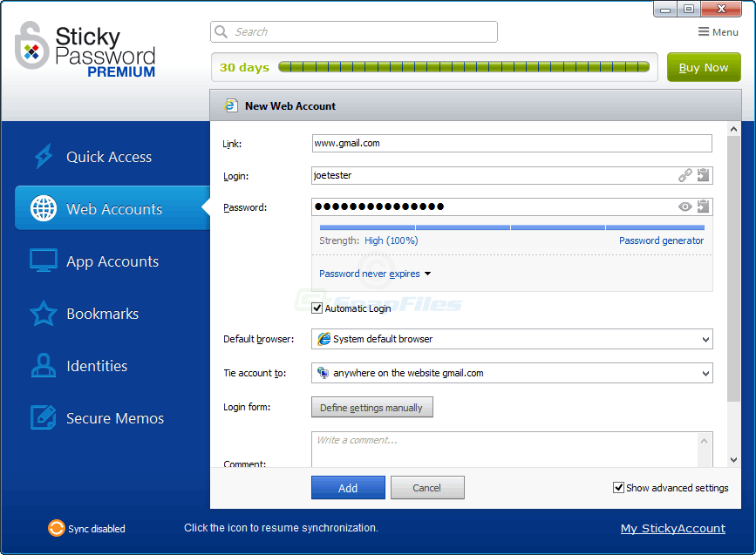The width and height of the screenshot is (756, 555).
Task: Click the copy icon in Password field
Action: (x=704, y=206)
